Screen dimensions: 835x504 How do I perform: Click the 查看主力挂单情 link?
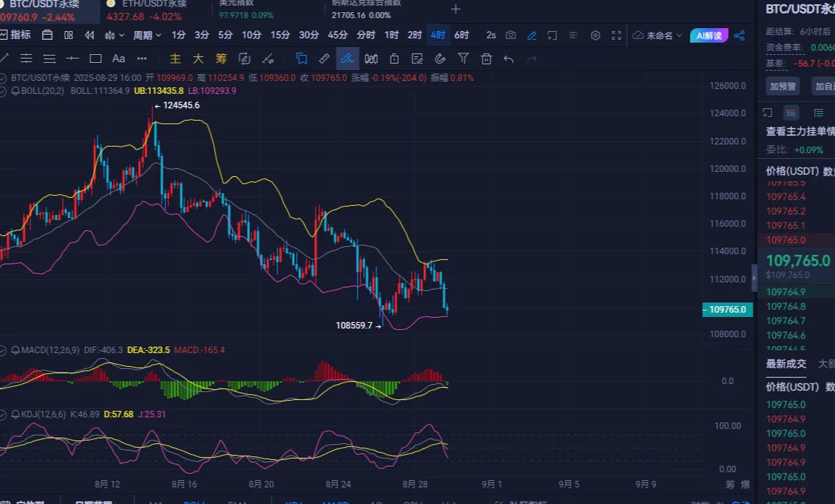800,131
